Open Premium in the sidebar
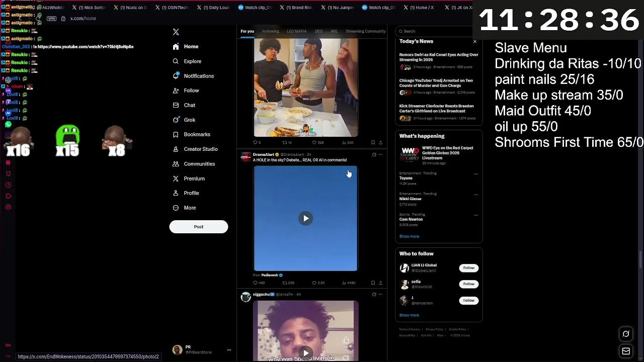Image resolution: width=644 pixels, height=362 pixels. coord(188,178)
